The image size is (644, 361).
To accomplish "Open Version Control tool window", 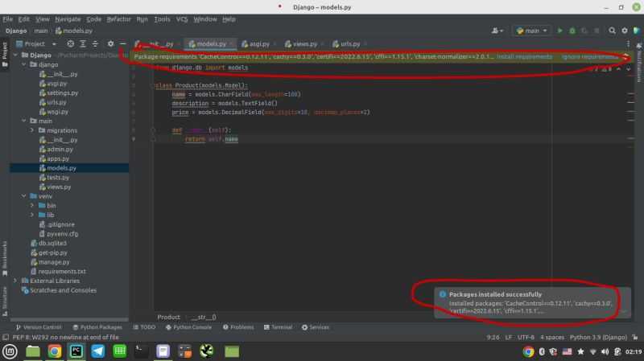I will 39,327.
